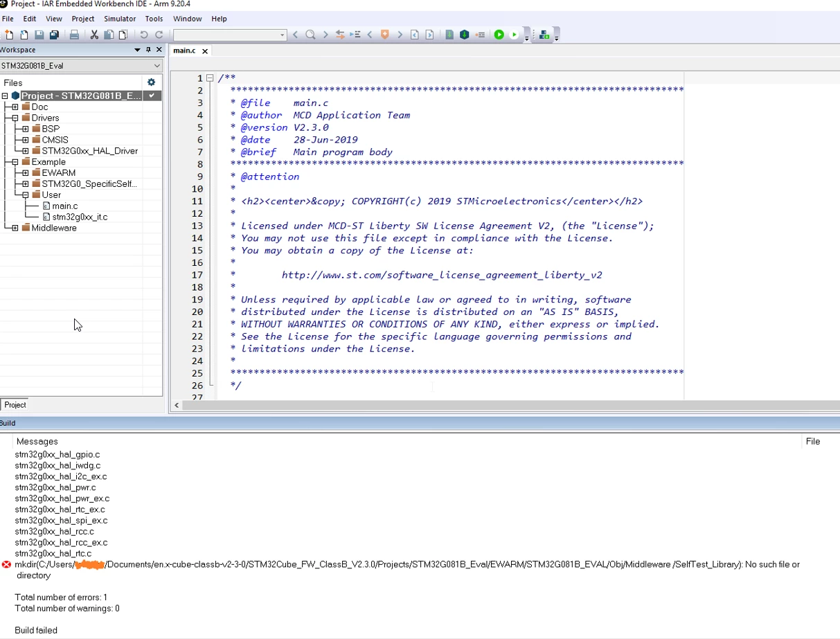Image resolution: width=840 pixels, height=639 pixels.
Task: Print the document using the printer icon
Action: (x=74, y=35)
